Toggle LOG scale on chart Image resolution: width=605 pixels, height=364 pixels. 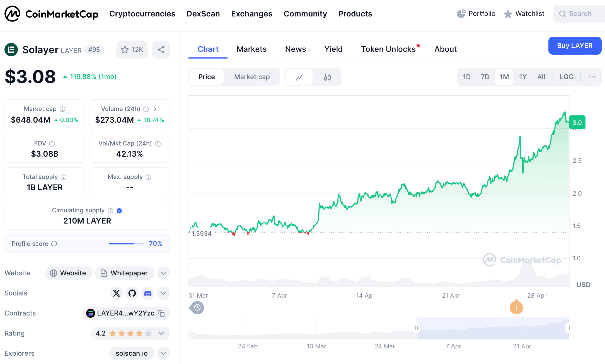(567, 77)
